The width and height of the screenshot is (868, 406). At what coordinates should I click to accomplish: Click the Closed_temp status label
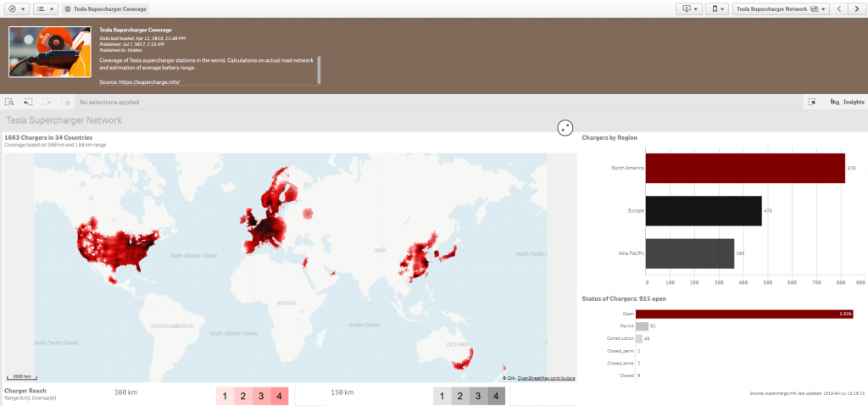tap(620, 364)
